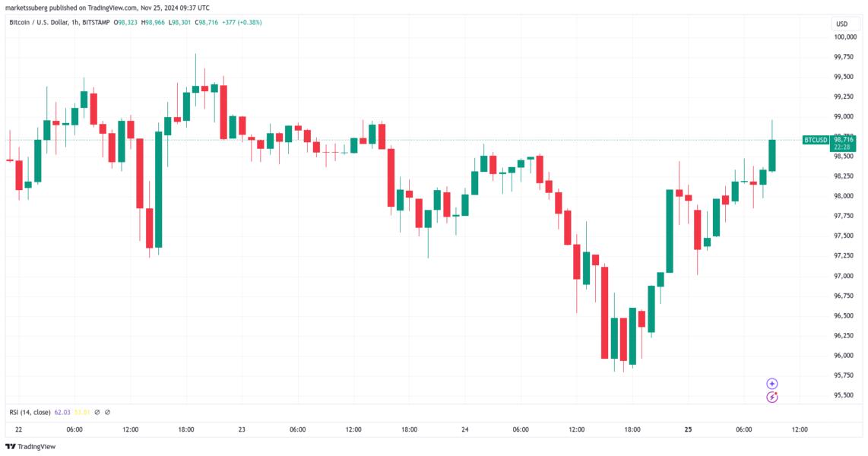
Task: Open the USD currency selector
Action: [841, 24]
